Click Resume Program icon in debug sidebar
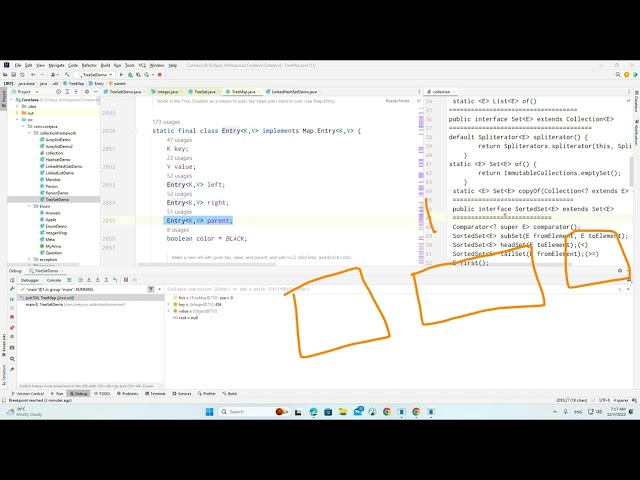The image size is (640, 480). pos(12,299)
